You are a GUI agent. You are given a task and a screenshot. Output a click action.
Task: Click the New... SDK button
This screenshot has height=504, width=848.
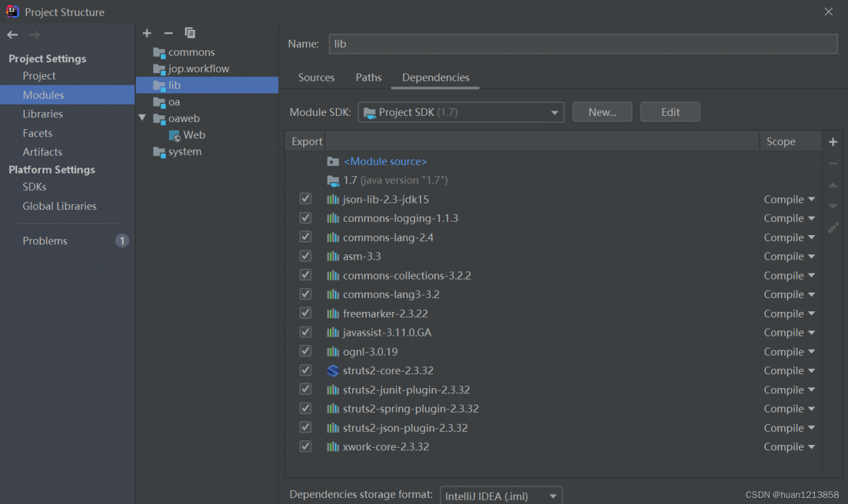(602, 112)
